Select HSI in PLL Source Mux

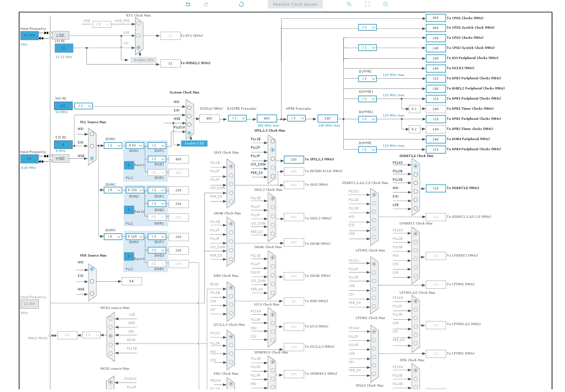pos(92,134)
